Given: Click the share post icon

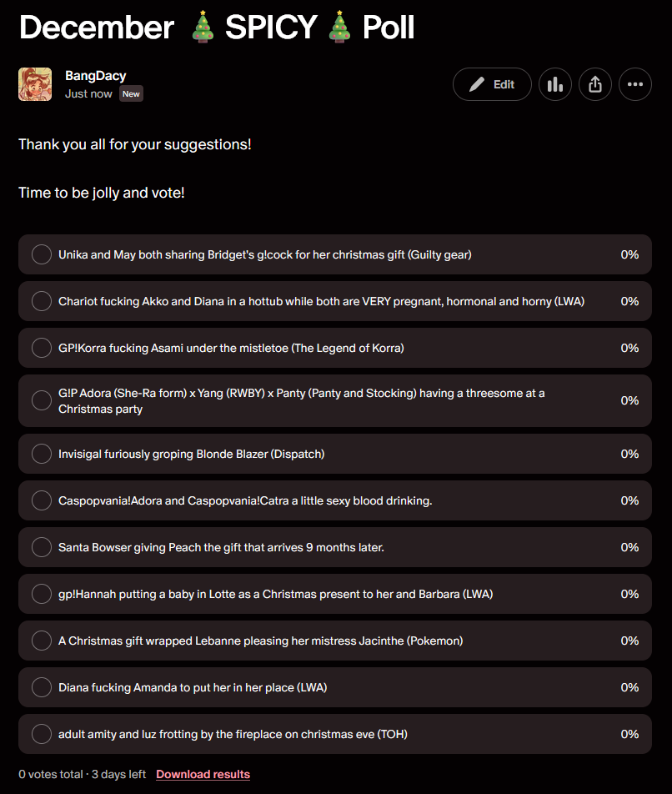Looking at the screenshot, I should coord(595,84).
